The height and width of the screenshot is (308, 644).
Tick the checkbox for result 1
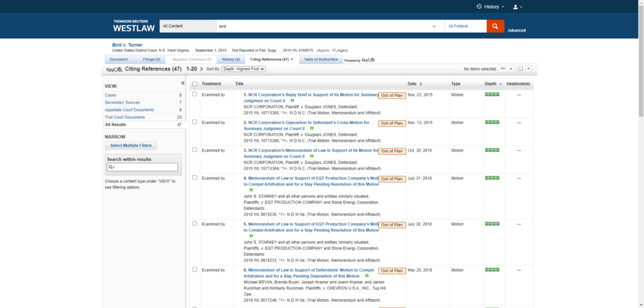[x=194, y=94]
